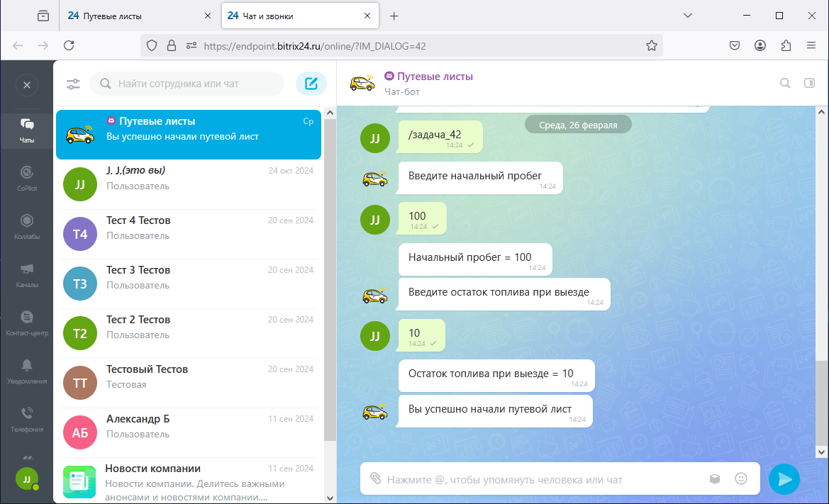Open Коллабы section in sidebar
The width and height of the screenshot is (829, 504).
27,227
